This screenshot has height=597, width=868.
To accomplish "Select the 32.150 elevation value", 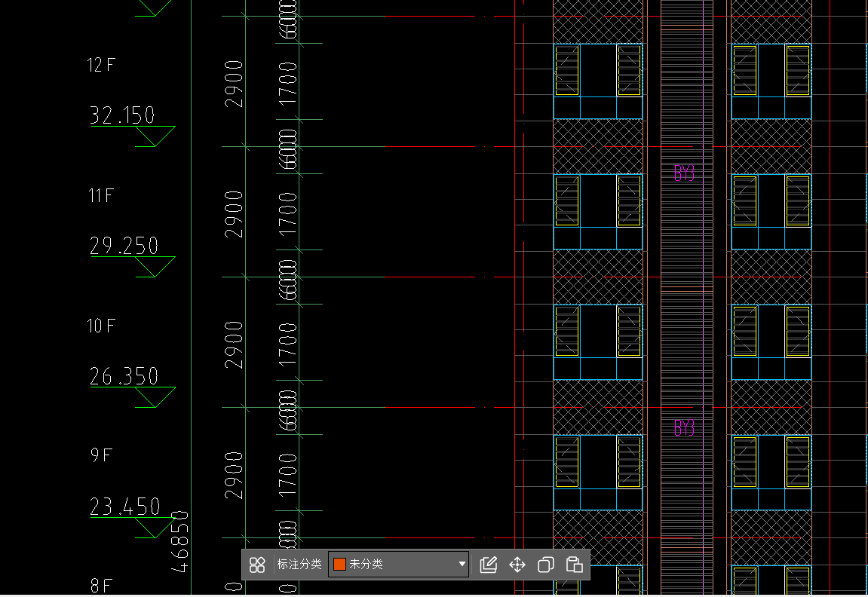I will pos(122,115).
